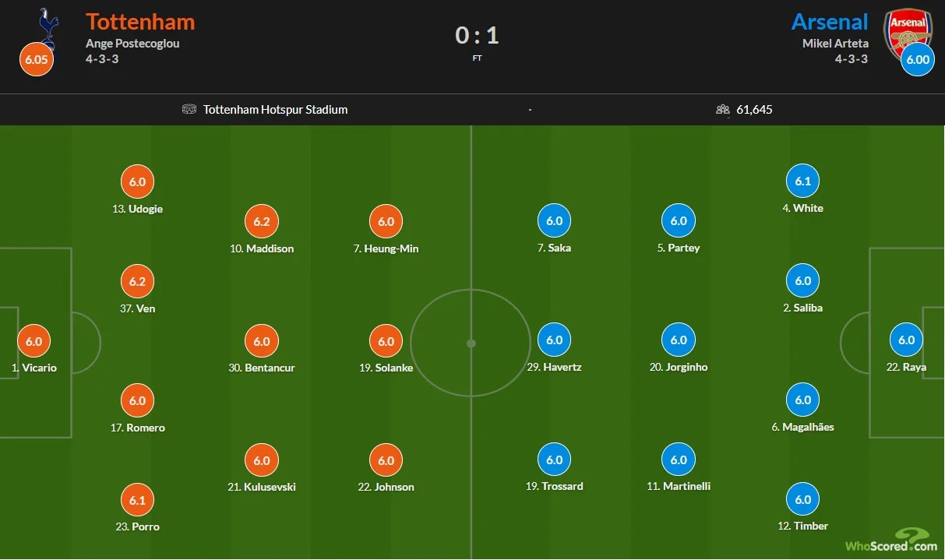This screenshot has width=945, height=560.
Task: Select player 11. Martinelli name label
Action: [679, 486]
